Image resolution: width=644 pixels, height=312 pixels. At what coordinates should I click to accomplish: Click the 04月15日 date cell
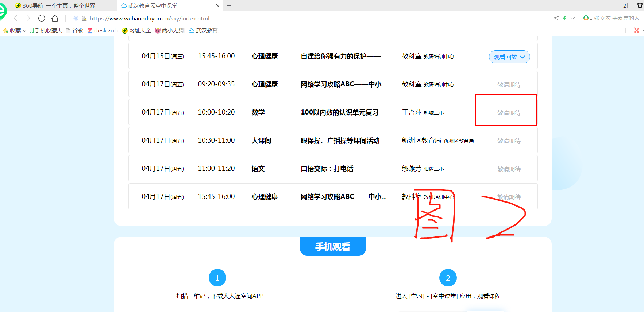163,56
